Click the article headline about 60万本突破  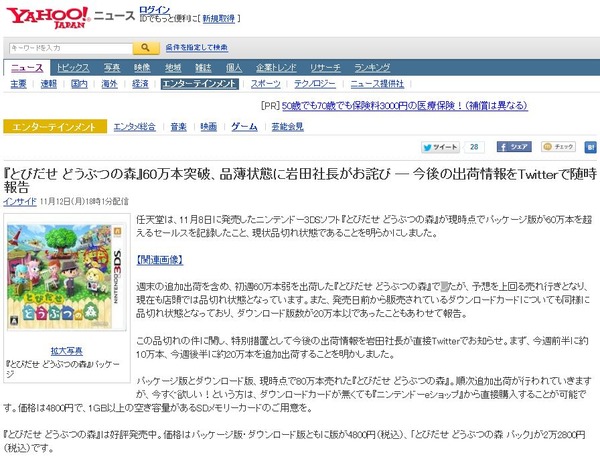(x=300, y=180)
